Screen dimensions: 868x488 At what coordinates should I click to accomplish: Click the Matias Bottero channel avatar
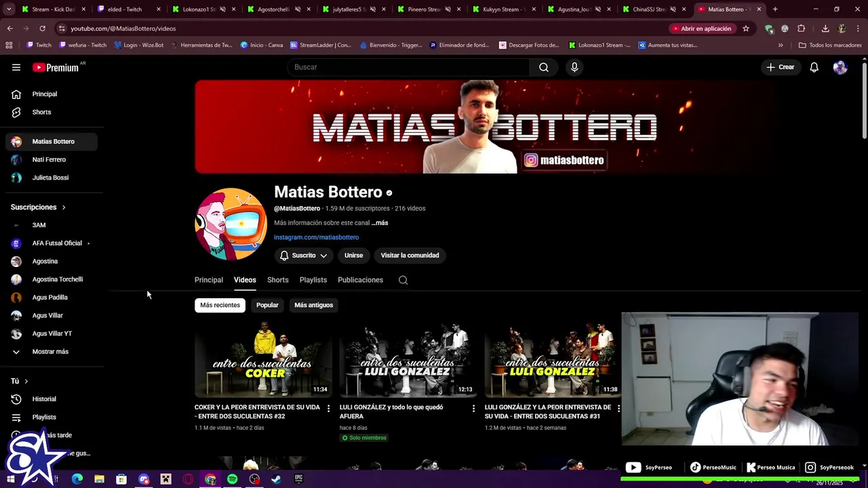pos(231,224)
